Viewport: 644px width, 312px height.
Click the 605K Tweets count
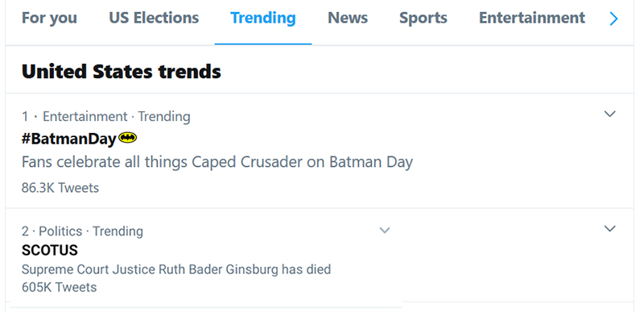(59, 287)
